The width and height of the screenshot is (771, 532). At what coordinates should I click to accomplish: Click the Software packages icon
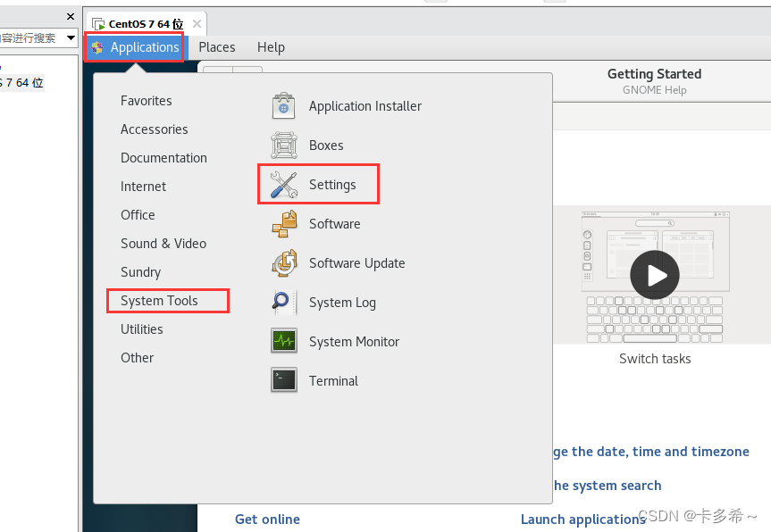click(285, 223)
